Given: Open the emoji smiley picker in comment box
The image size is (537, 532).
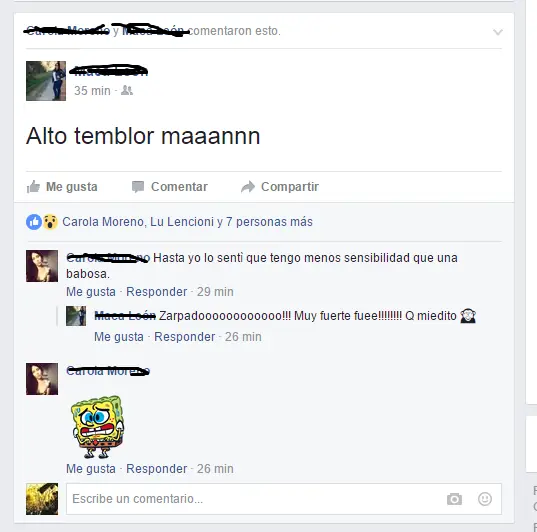Looking at the screenshot, I should (x=485, y=499).
